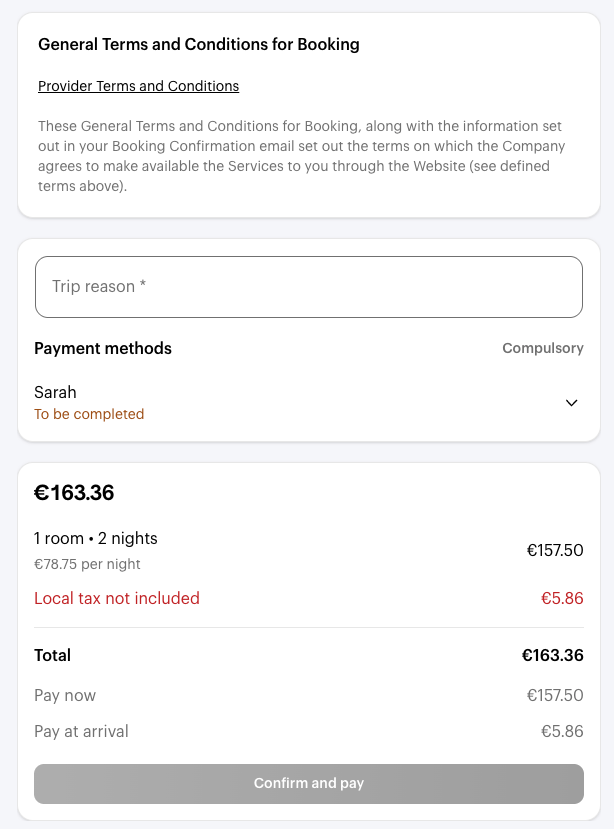Click the General Terms and Conditions heading
Screen dimensions: 614x829
pos(198,45)
